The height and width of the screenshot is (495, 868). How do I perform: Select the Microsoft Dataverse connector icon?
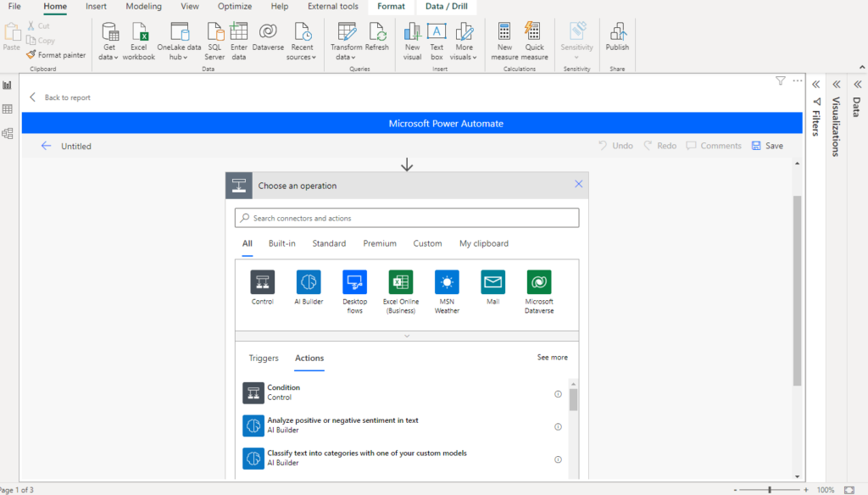click(x=538, y=282)
